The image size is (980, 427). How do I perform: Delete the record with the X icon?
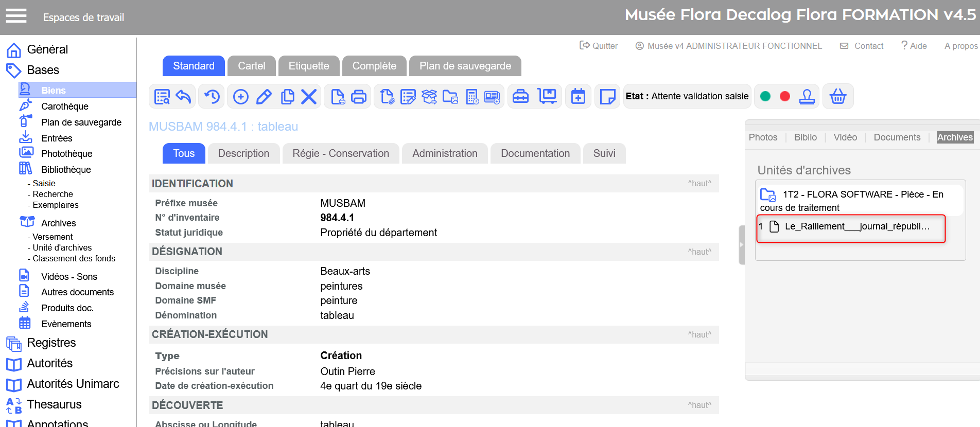(309, 97)
